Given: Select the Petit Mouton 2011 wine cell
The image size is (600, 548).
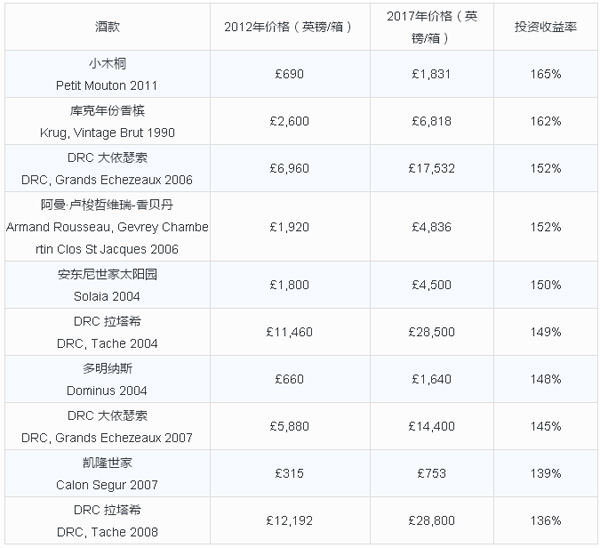Looking at the screenshot, I should coord(106,74).
